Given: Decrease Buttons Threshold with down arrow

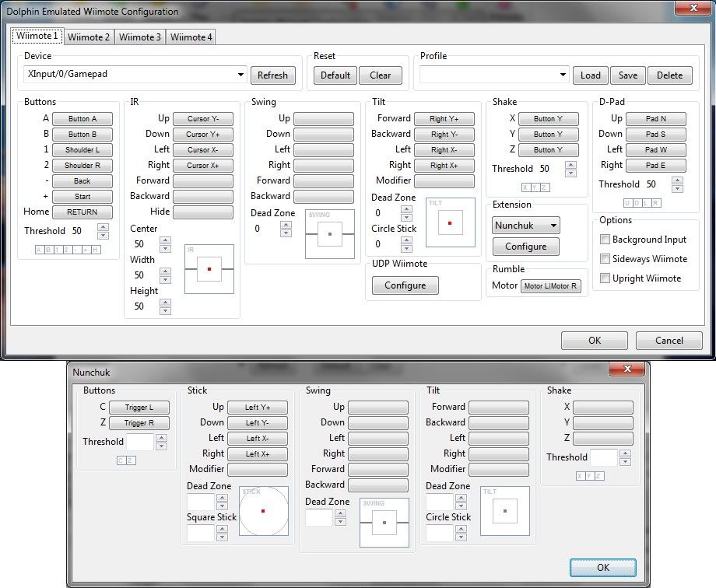Looking at the screenshot, I should click(x=104, y=235).
